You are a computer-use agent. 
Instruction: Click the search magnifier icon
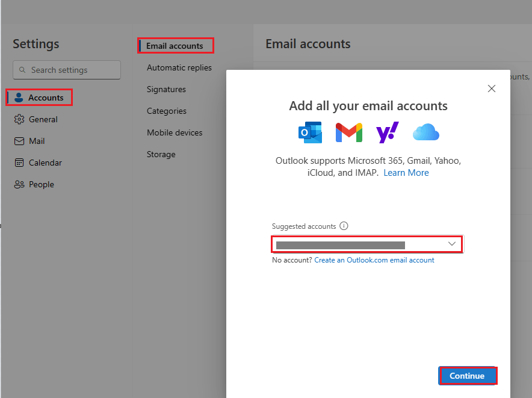22,70
